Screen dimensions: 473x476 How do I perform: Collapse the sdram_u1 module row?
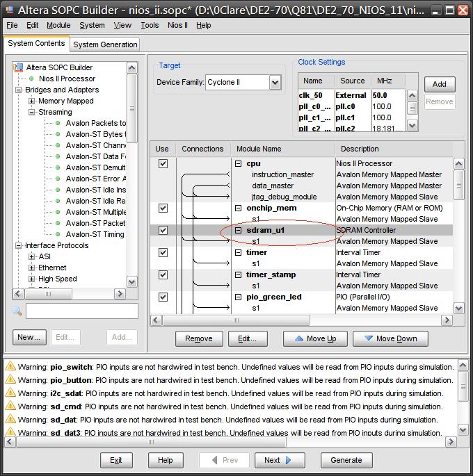pos(239,230)
